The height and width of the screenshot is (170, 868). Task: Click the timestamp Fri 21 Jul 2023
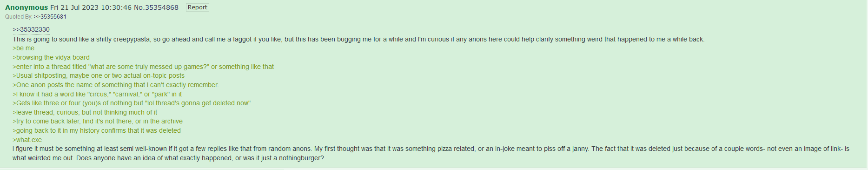pos(74,7)
